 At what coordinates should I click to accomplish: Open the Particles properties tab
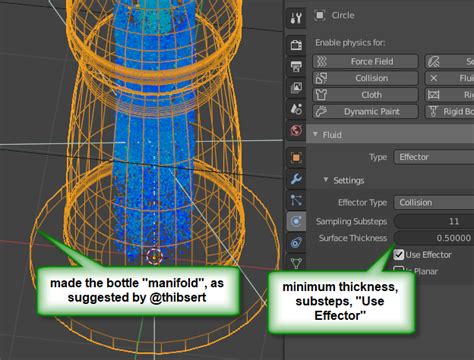(x=296, y=200)
